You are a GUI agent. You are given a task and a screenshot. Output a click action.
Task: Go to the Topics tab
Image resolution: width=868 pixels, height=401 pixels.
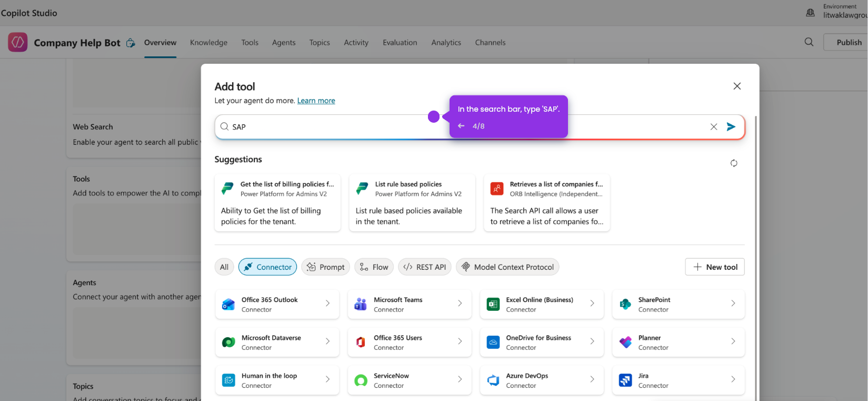tap(320, 43)
